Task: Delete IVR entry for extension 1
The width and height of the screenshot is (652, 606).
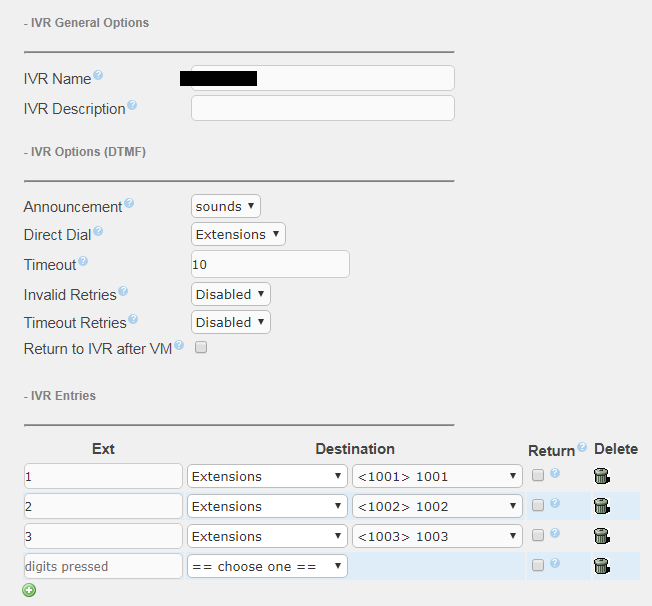Action: pos(601,476)
